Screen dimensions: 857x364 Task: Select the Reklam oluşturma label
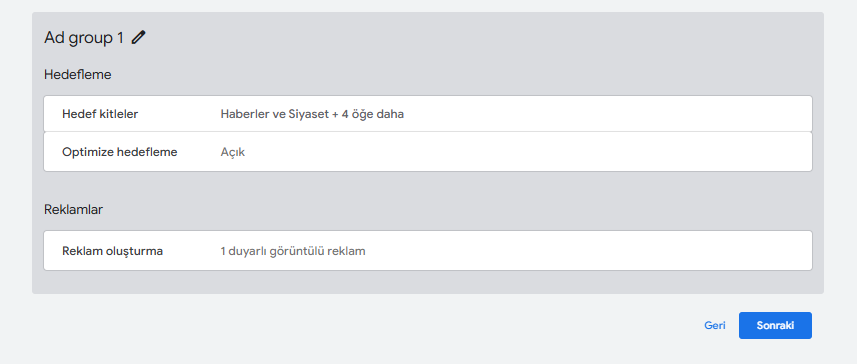113,251
